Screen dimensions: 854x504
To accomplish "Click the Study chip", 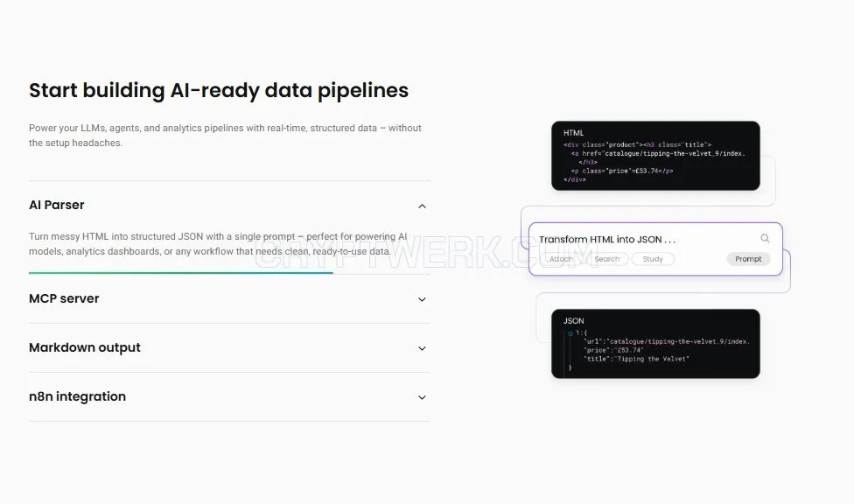I will (x=653, y=259).
